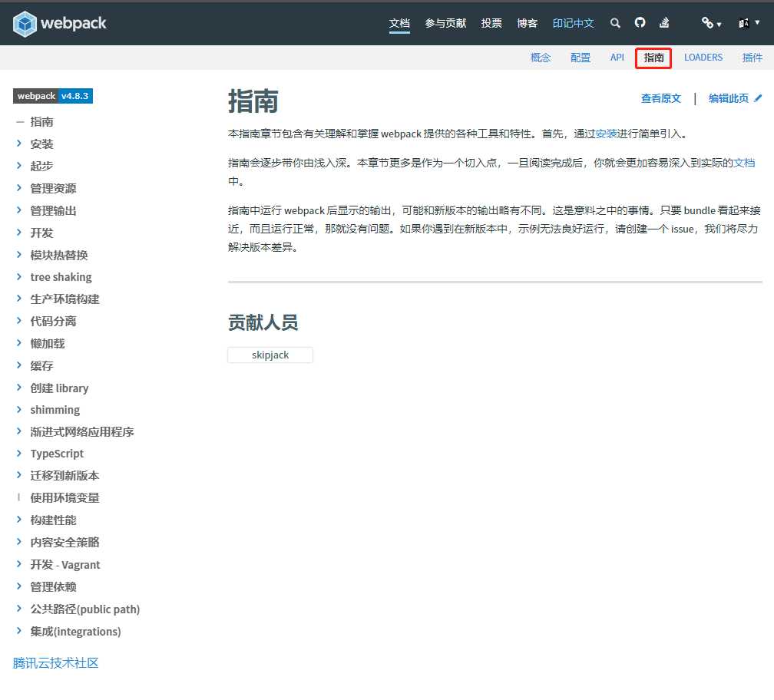Select the 文档 top menu item
Viewport: 774px width, 700px height.
pyautogui.click(x=399, y=23)
